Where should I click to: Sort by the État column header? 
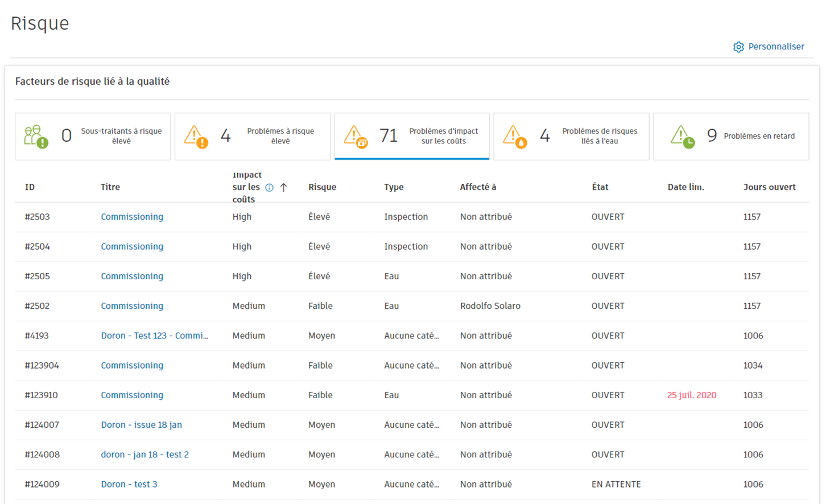[x=600, y=187]
